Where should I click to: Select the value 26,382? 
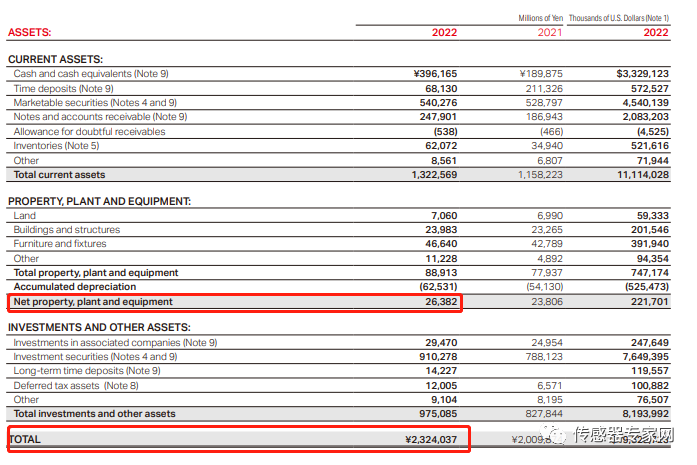(441, 302)
